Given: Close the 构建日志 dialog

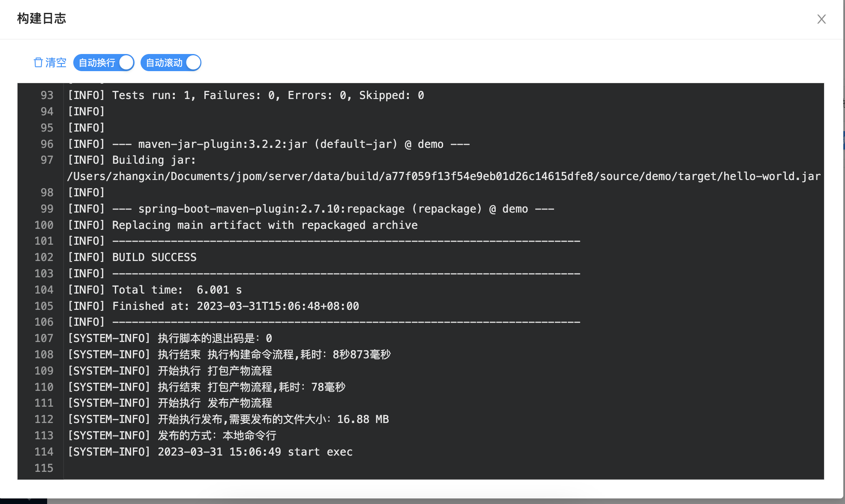Looking at the screenshot, I should click(821, 19).
